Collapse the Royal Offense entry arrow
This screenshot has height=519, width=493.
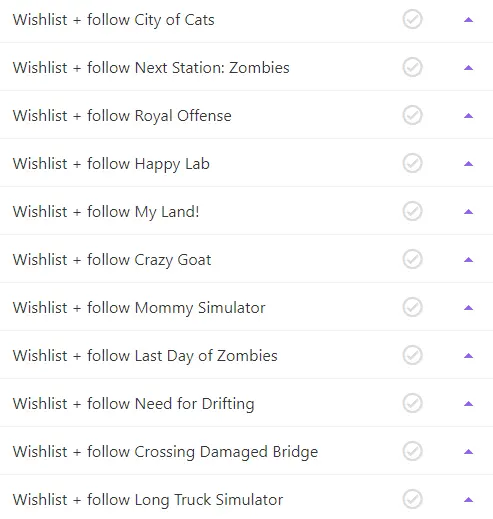tap(468, 116)
